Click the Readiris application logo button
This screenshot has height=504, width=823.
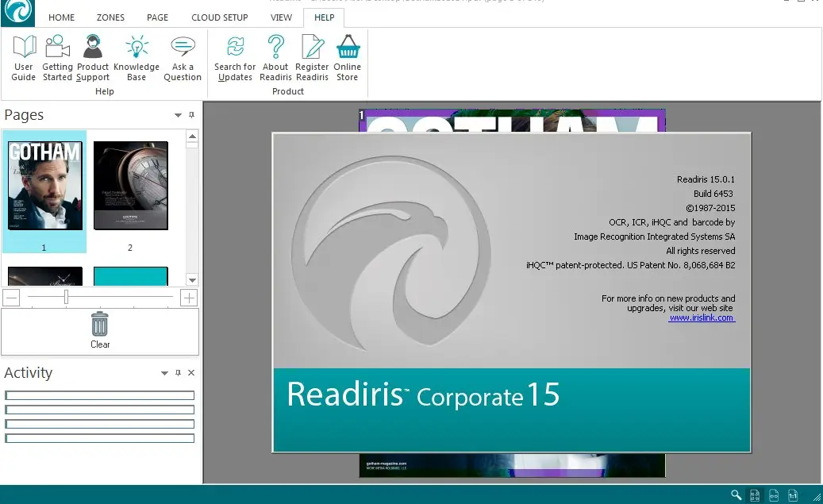click(17, 13)
